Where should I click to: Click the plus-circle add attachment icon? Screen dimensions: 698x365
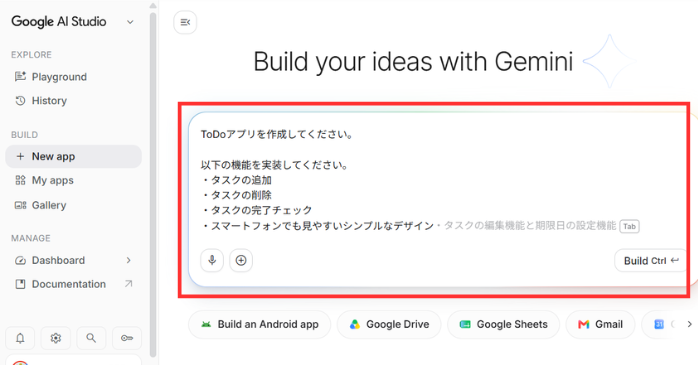click(x=241, y=260)
